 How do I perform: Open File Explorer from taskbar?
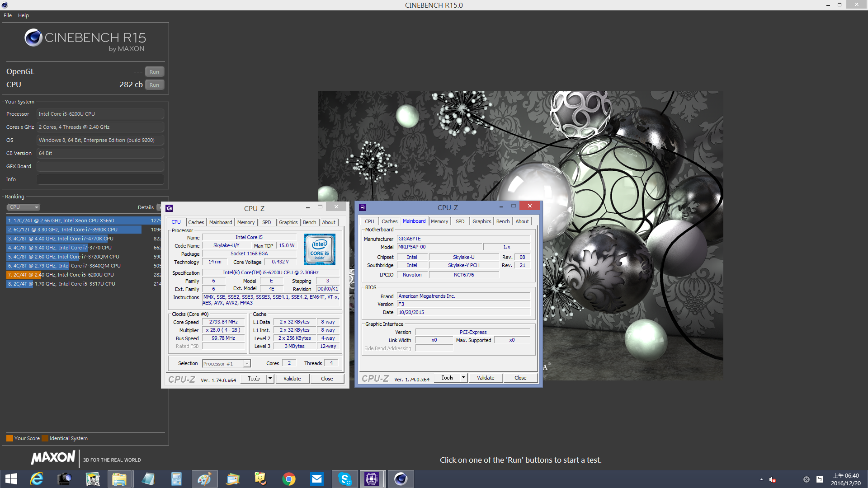coord(120,479)
